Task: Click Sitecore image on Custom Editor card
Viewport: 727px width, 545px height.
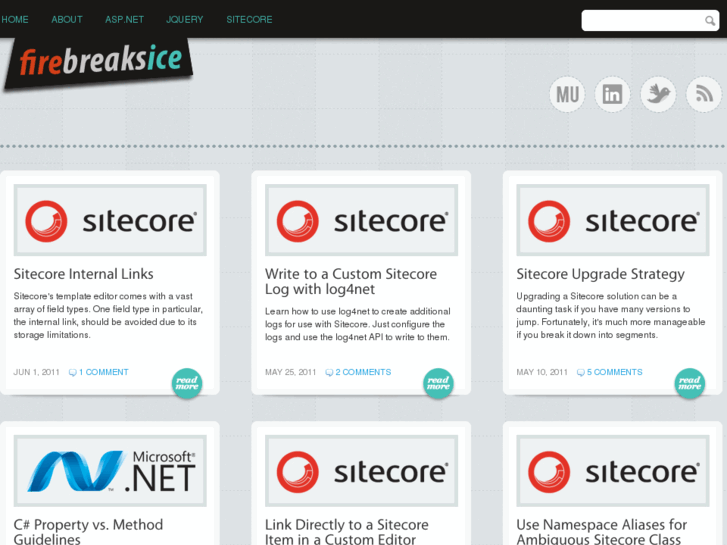Action: [362, 471]
